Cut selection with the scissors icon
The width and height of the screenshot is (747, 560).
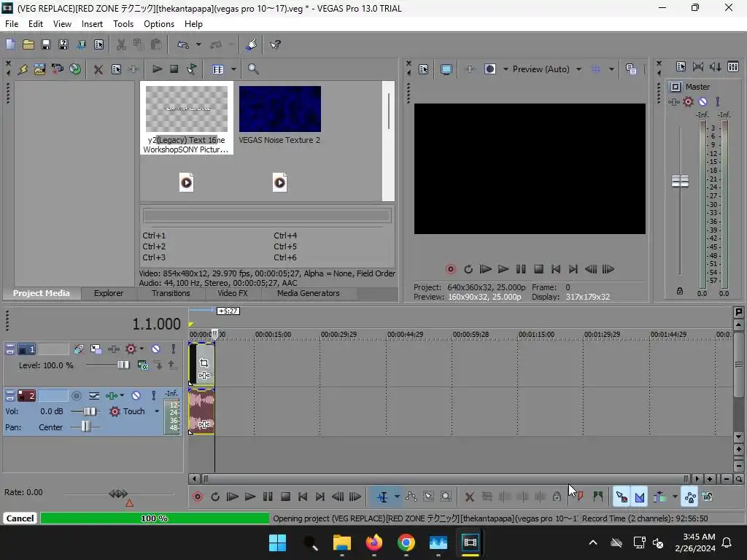122,44
